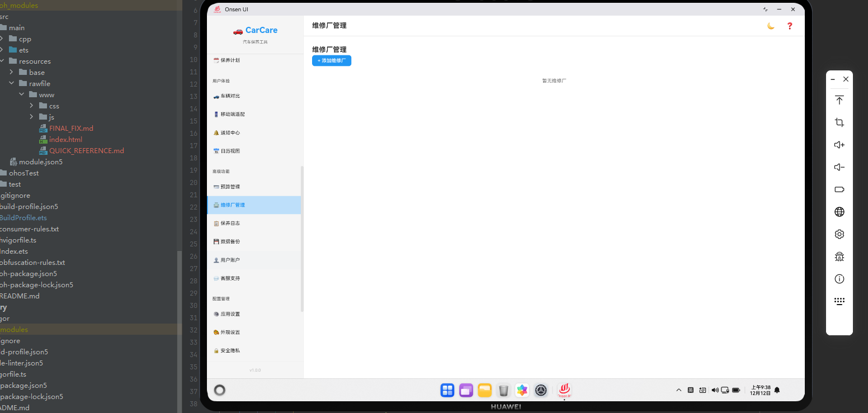Screen dimensions: 868x413
Task: Expand the js folder in tree
Action: point(32,117)
